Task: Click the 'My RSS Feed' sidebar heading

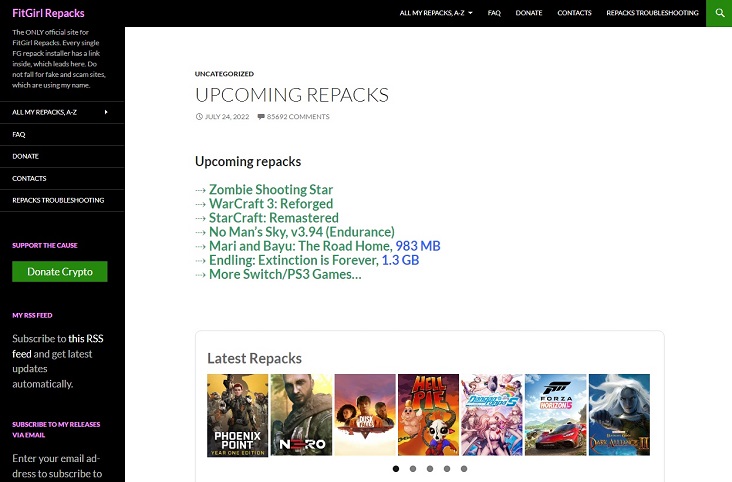Action: pyautogui.click(x=32, y=315)
